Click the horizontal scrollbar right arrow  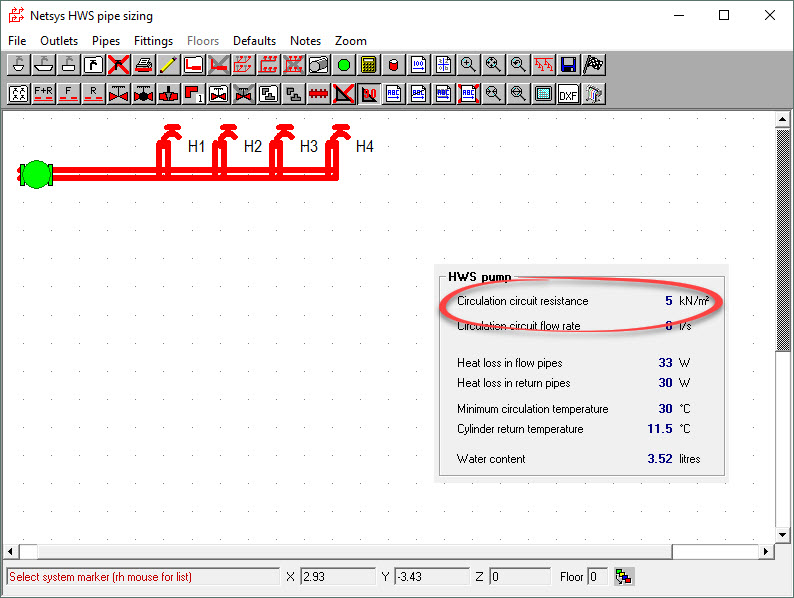(x=766, y=551)
